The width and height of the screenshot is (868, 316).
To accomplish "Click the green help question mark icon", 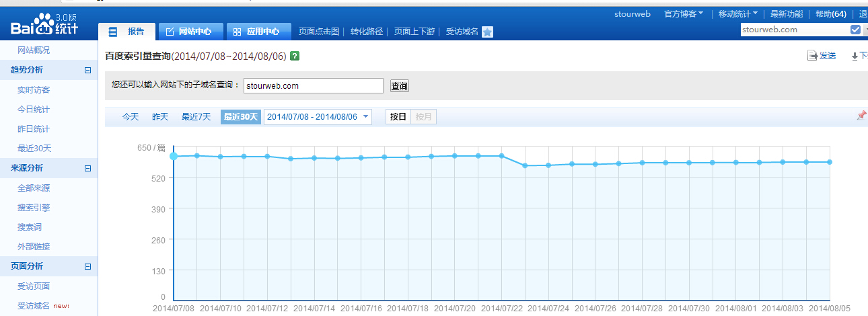I will point(295,56).
